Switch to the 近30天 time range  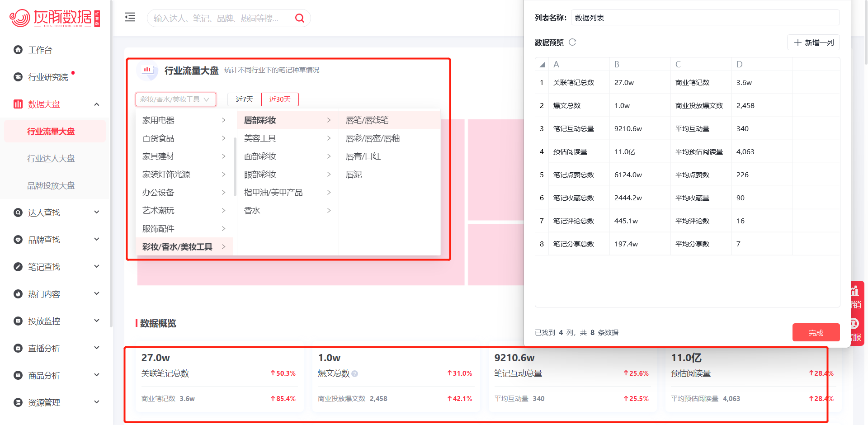point(280,99)
